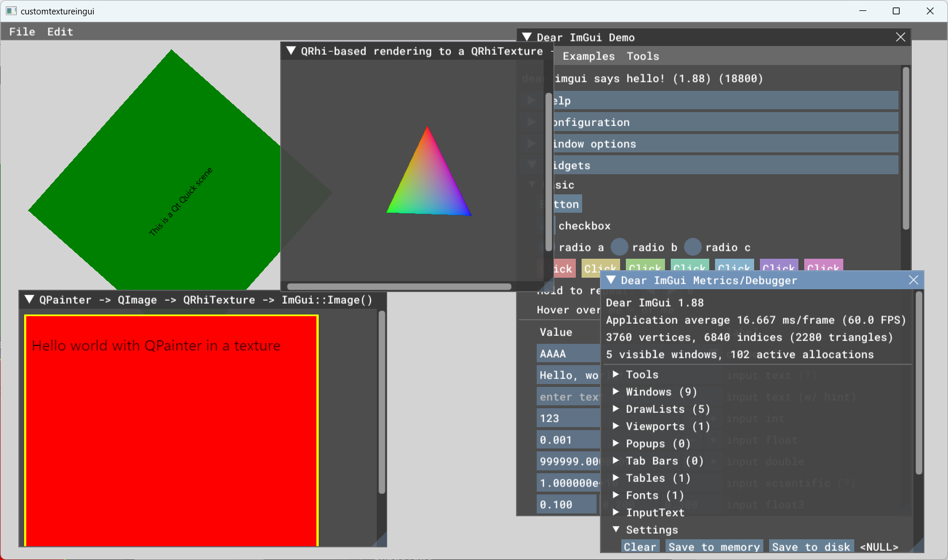Click the 999999.00 double input field

tap(568, 461)
